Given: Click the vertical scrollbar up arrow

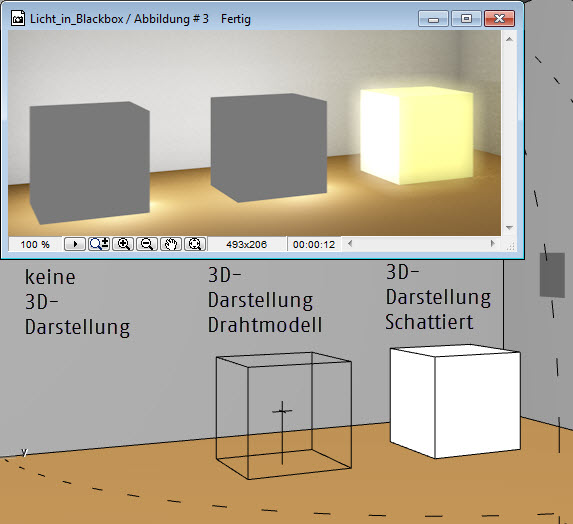Looking at the screenshot, I should (509, 39).
